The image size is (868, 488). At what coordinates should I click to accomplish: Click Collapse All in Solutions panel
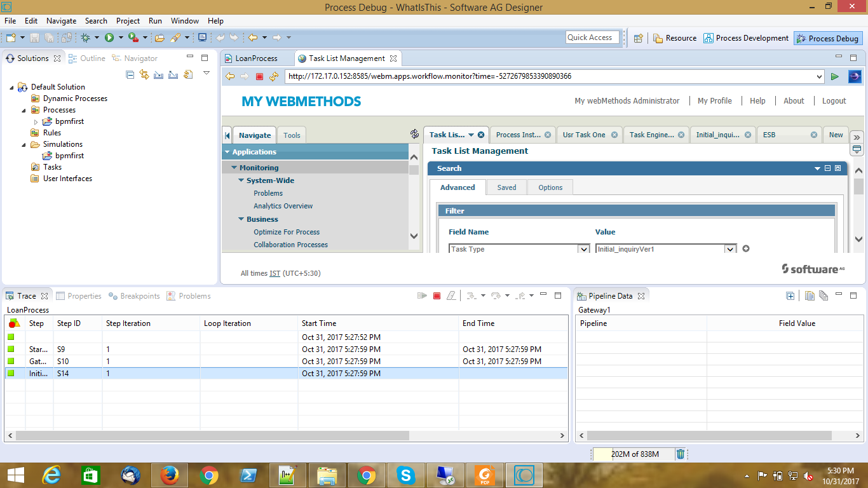coord(130,74)
